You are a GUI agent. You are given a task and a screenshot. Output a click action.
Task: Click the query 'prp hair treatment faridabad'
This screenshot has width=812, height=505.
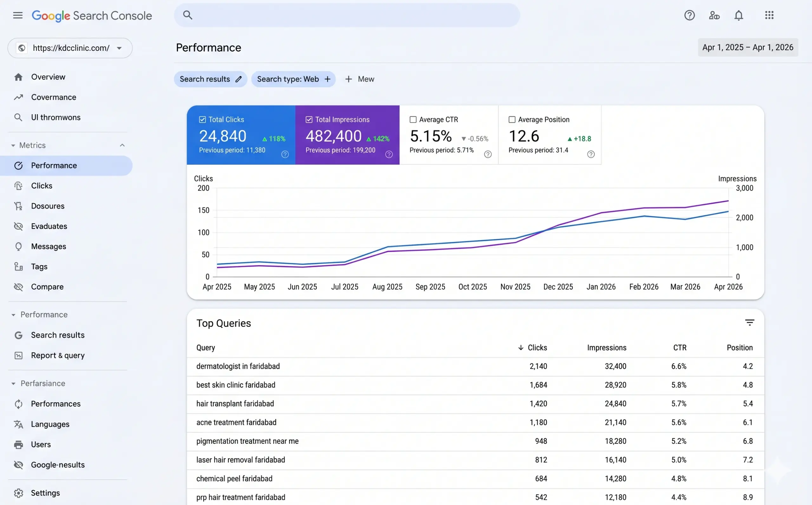241,497
